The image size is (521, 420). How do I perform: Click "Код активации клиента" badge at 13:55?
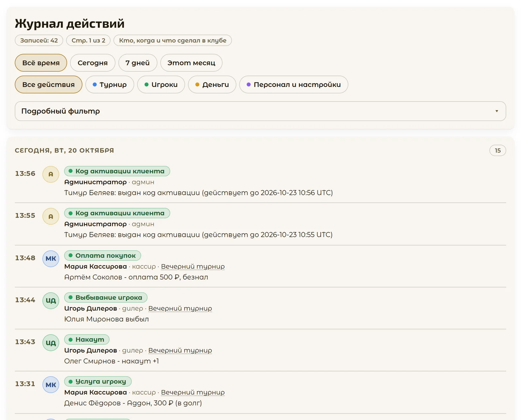coord(117,213)
